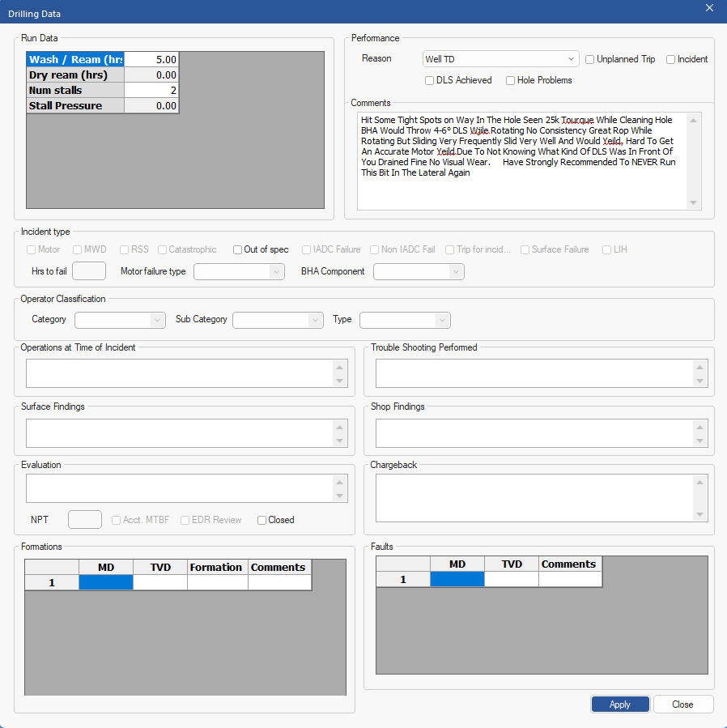727x728 pixels.
Task: Click the Close button at bottom
Action: click(682, 705)
